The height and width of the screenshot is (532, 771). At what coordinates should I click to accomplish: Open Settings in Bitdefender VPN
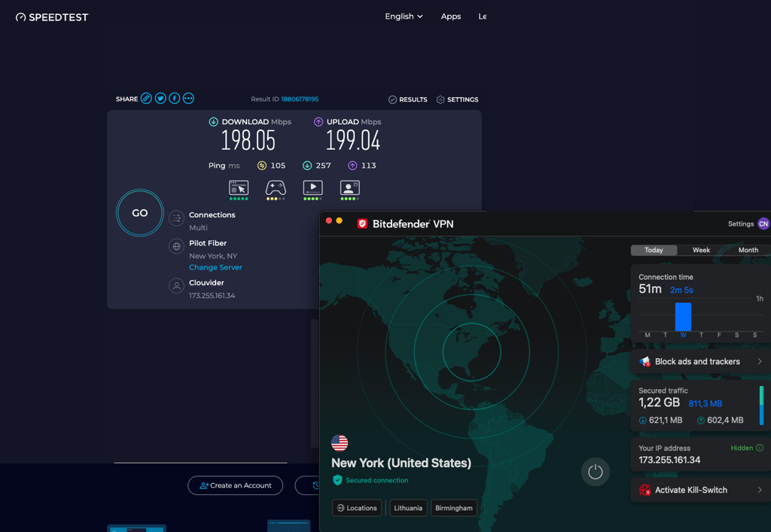[741, 224]
